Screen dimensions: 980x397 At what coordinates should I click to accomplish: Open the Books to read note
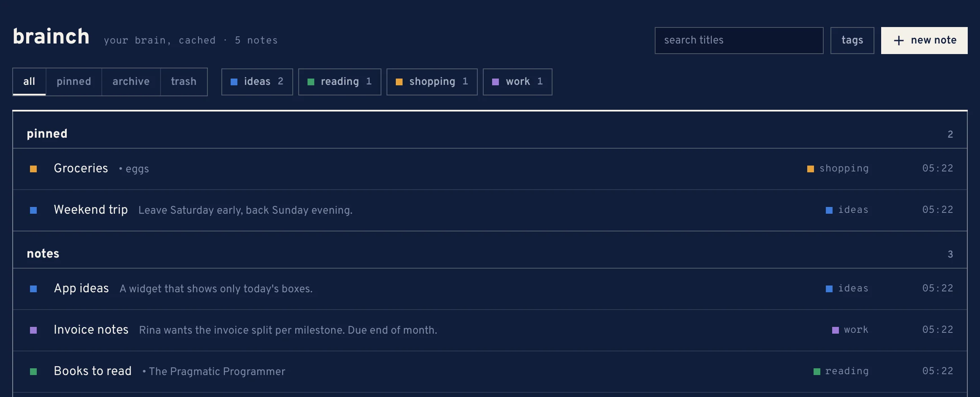(x=490, y=372)
